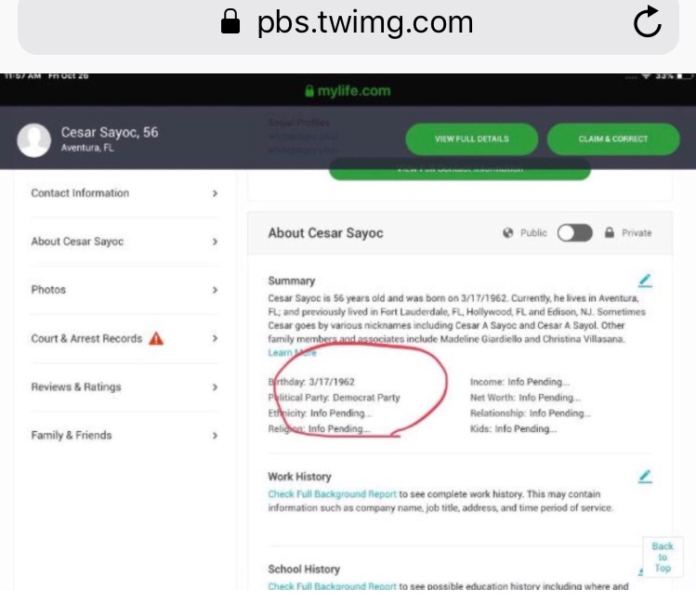Follow the Learn More link
The image size is (696, 616).
[x=292, y=353]
